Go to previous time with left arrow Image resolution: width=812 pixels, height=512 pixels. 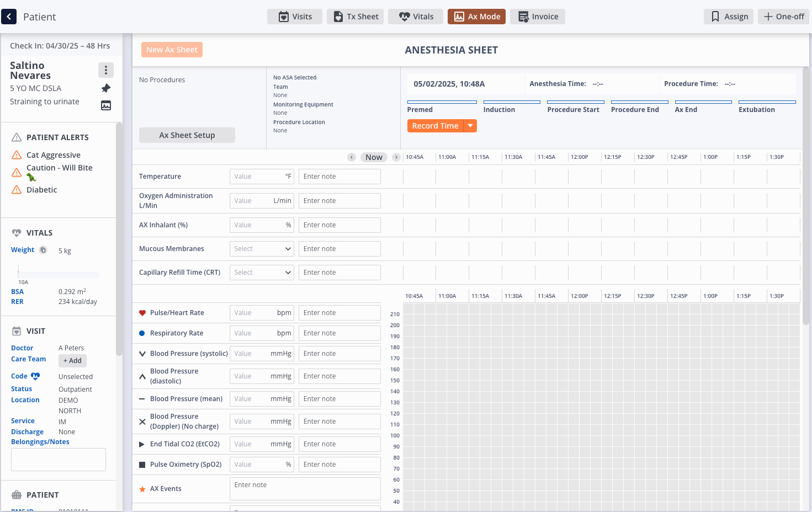[x=352, y=157]
